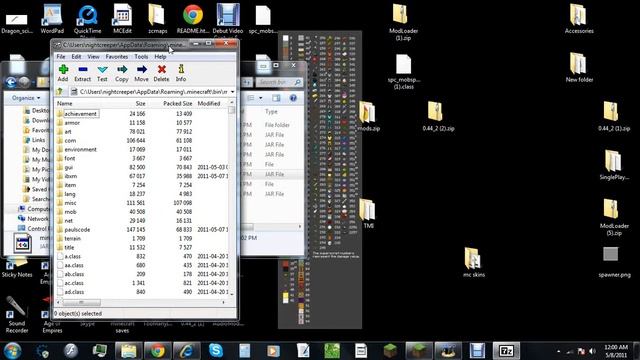
Task: Click the Add button in 7-Zip toolbar
Action: [x=63, y=73]
